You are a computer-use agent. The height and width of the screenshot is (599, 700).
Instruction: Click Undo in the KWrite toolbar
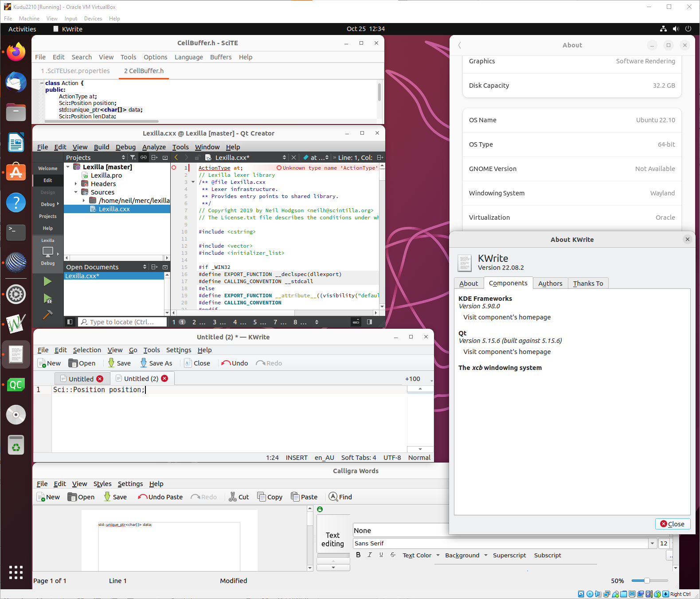tap(235, 363)
